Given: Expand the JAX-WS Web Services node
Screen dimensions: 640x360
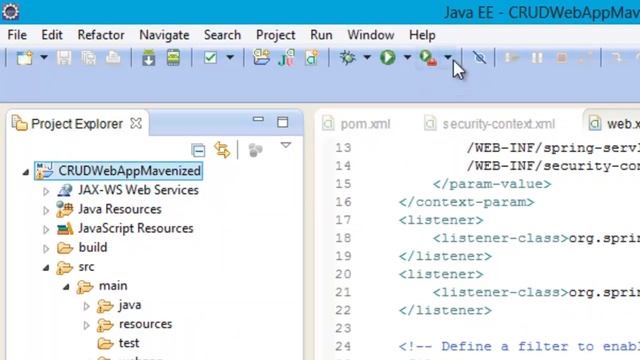Looking at the screenshot, I should pos(46,191).
